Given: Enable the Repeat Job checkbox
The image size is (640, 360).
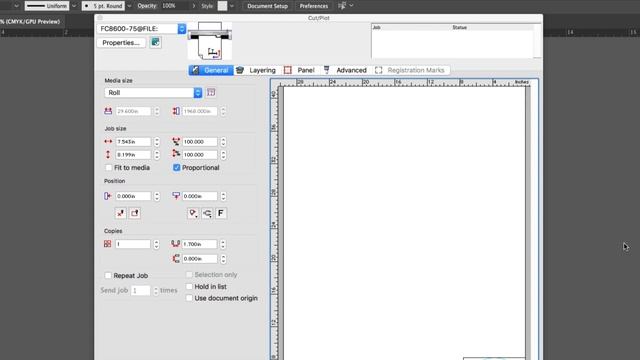Looking at the screenshot, I should (x=108, y=276).
